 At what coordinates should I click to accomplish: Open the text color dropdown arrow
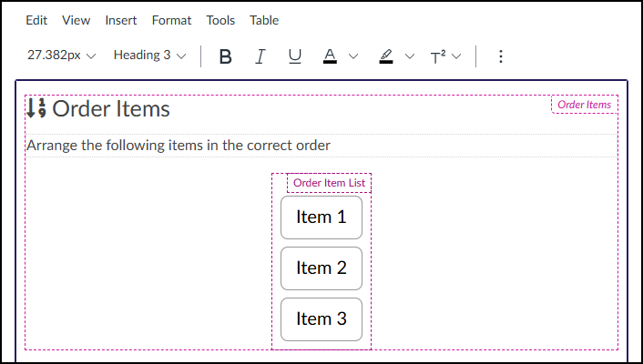tap(353, 56)
